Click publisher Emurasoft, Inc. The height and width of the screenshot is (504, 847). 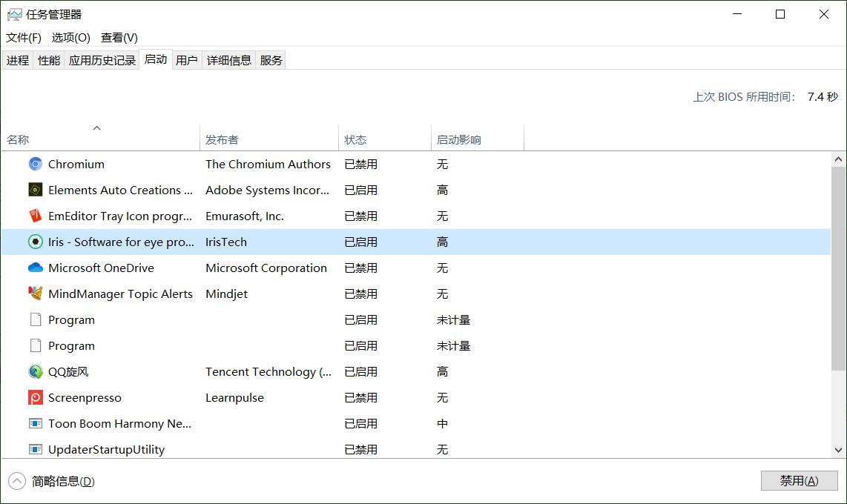[245, 216]
